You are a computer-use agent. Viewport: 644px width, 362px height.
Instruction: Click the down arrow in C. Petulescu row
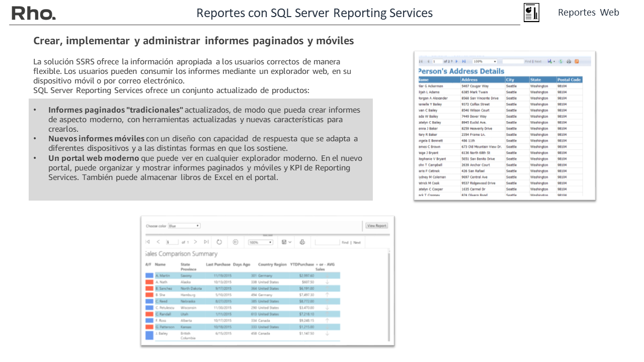[x=327, y=307]
